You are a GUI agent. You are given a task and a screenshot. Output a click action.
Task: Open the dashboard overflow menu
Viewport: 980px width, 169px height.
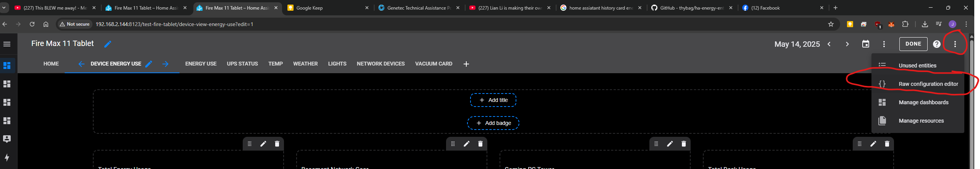955,44
